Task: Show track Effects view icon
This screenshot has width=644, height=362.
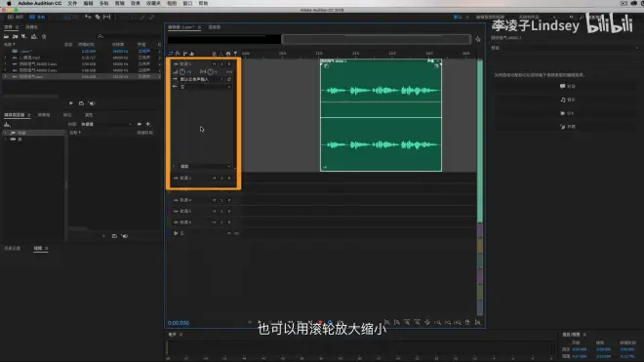Action: (178, 54)
